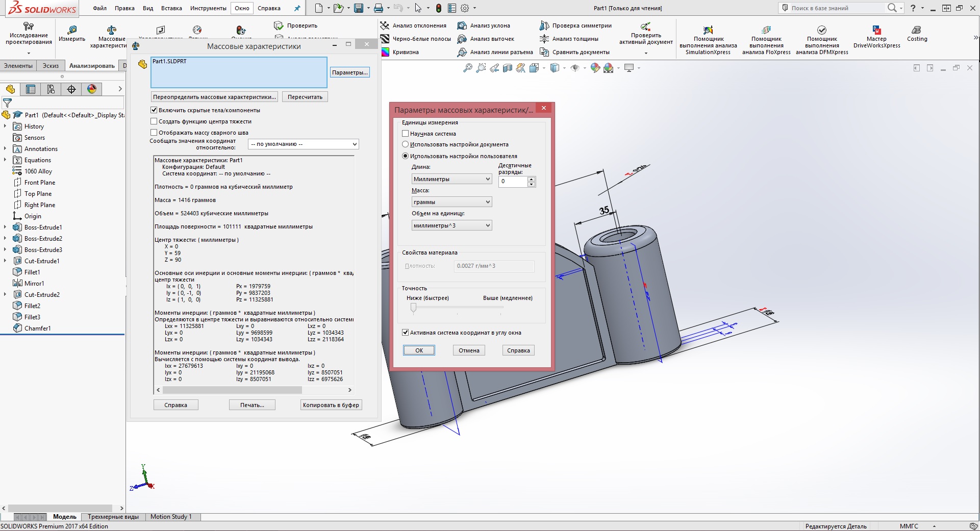Open the Масса units dropdown (граммы)
The image size is (980, 531).
click(451, 202)
